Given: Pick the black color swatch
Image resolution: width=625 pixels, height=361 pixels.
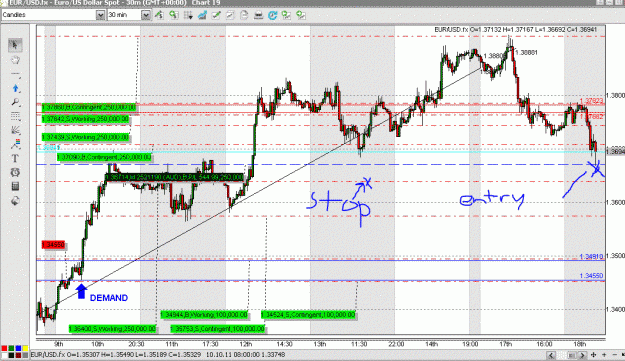Looking at the screenshot, I should tap(11, 355).
